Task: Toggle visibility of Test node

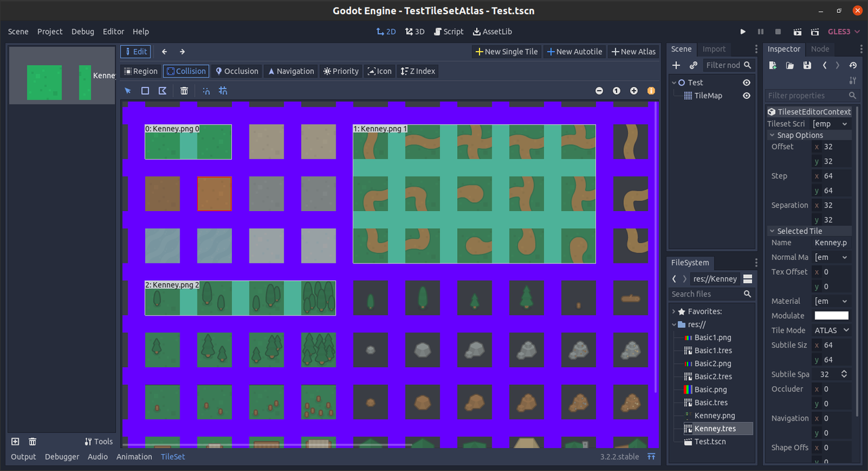Action: point(747,83)
